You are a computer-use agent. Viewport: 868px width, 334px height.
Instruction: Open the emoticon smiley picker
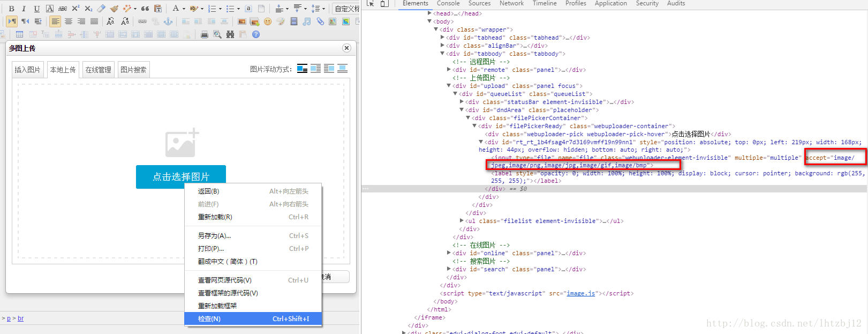point(268,21)
